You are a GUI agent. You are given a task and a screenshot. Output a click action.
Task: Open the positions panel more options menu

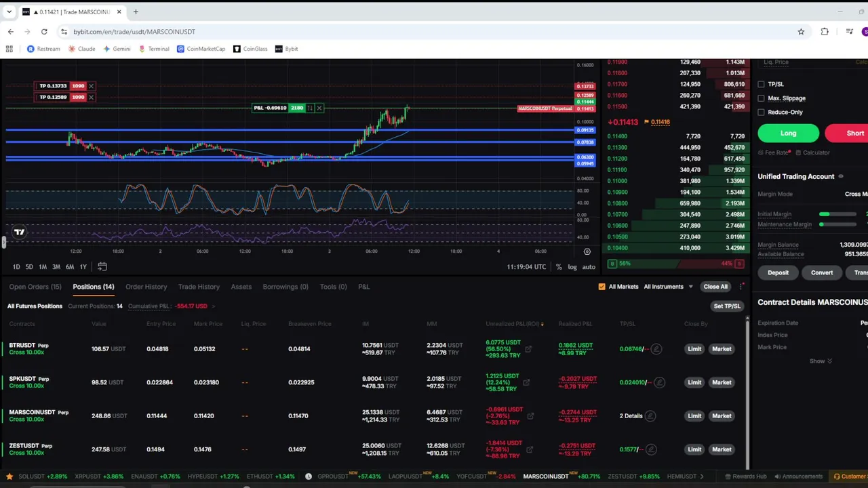pos(742,287)
